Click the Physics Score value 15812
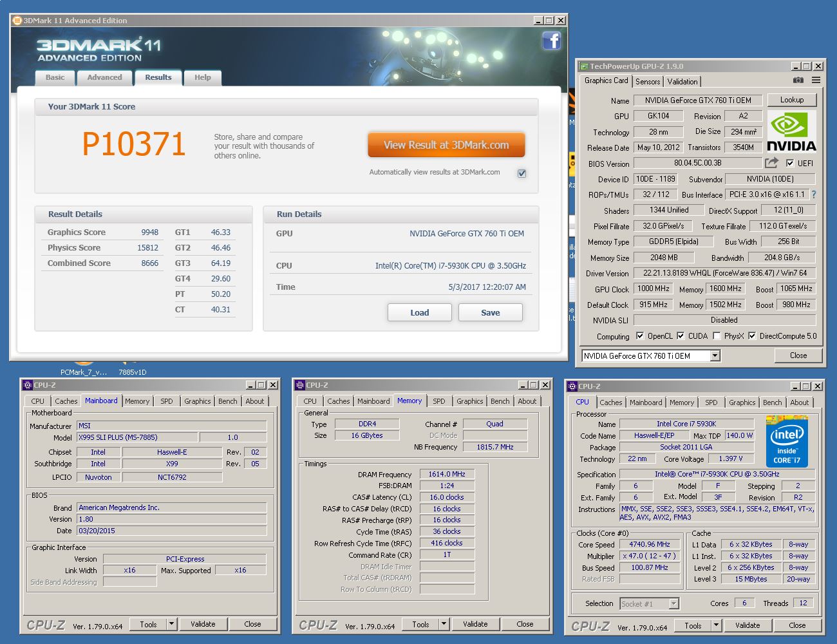Image resolution: width=837 pixels, height=644 pixels. pos(147,248)
